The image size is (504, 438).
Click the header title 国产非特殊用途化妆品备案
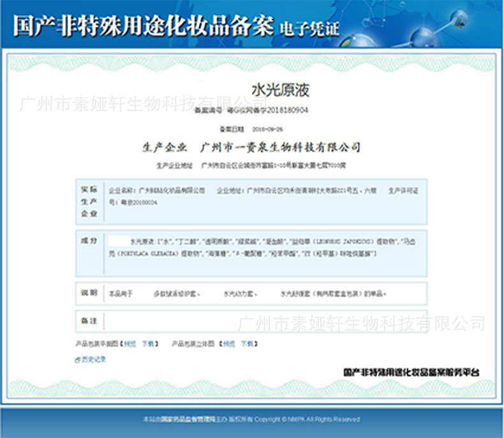point(144,26)
